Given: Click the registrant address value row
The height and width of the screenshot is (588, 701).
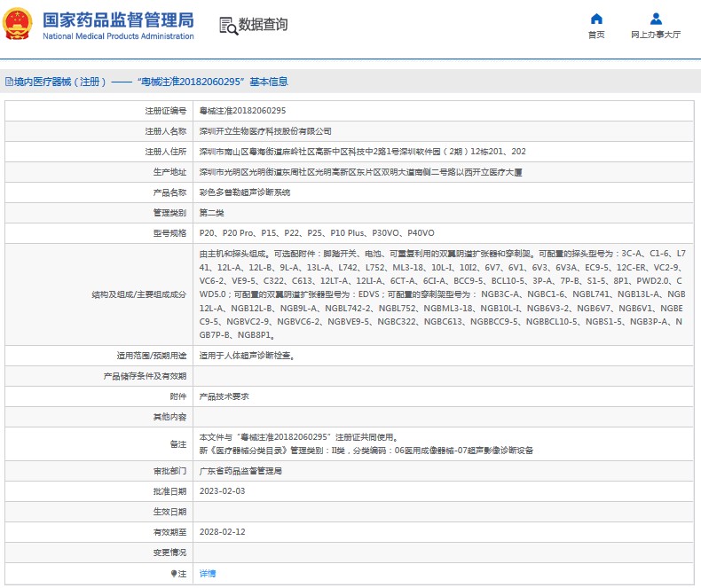Looking at the screenshot, I should click(363, 152).
